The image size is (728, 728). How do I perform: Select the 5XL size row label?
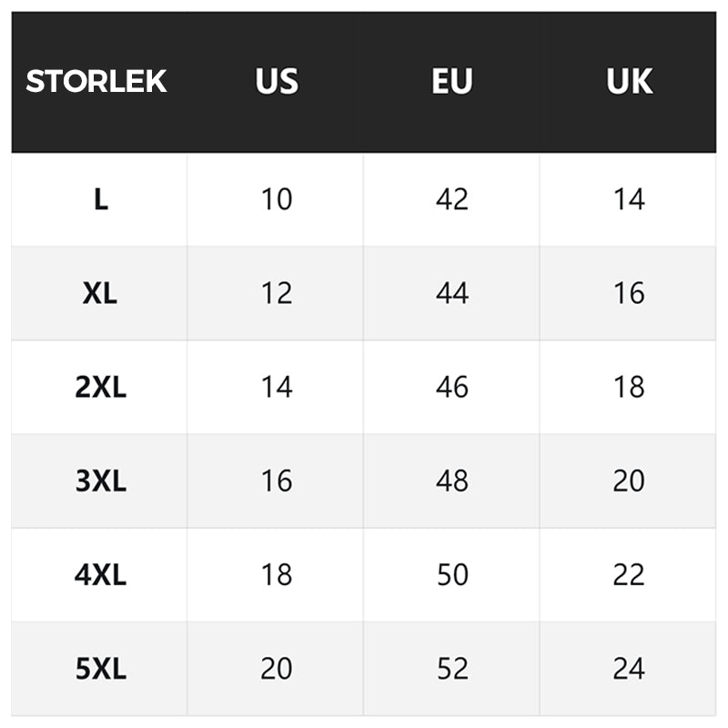[100, 670]
